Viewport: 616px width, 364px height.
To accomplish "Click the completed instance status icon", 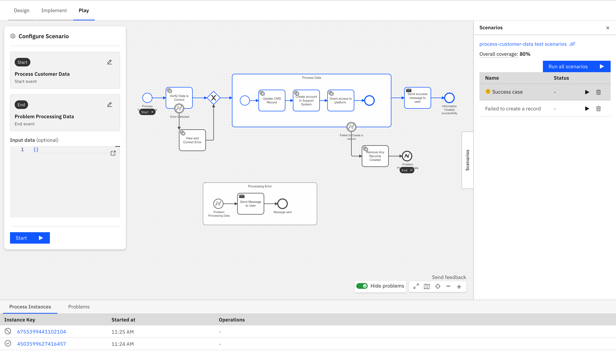I will point(8,343).
